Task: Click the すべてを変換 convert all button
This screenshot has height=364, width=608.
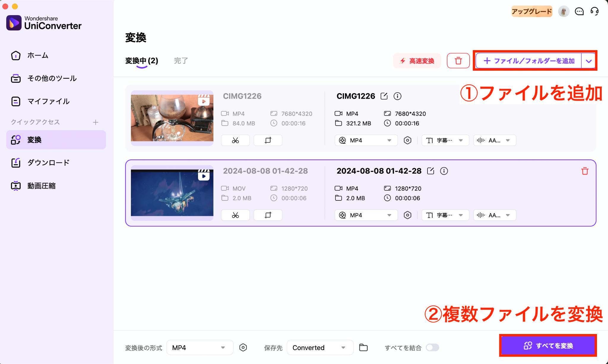Action: tap(550, 346)
